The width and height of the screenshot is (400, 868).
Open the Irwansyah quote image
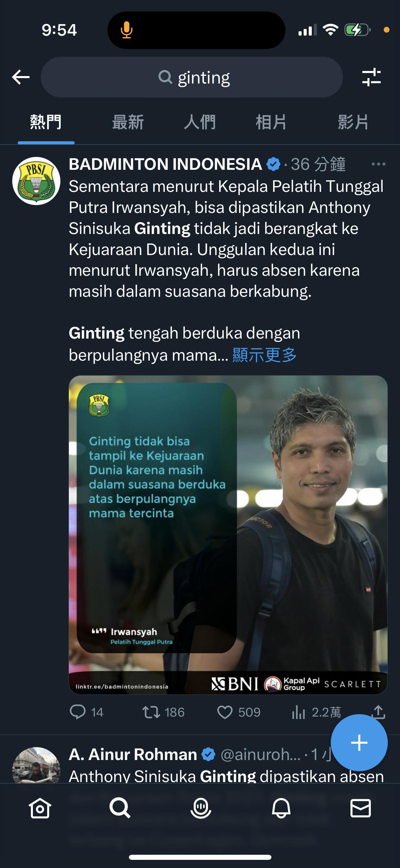(x=228, y=535)
